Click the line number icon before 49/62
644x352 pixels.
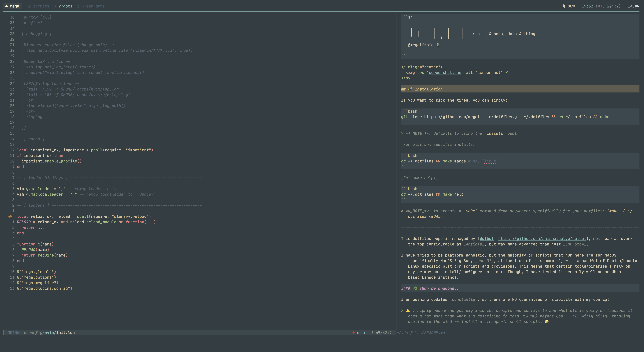(x=372, y=332)
